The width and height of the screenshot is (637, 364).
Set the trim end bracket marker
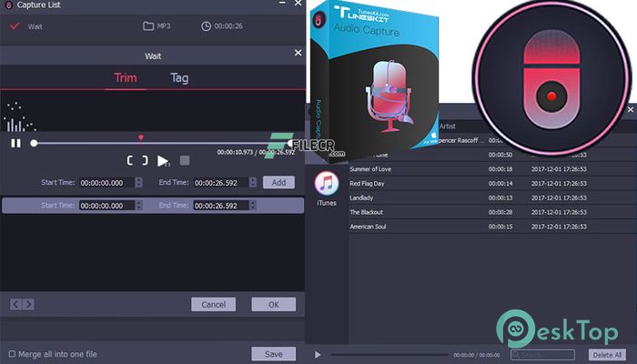coord(145,160)
